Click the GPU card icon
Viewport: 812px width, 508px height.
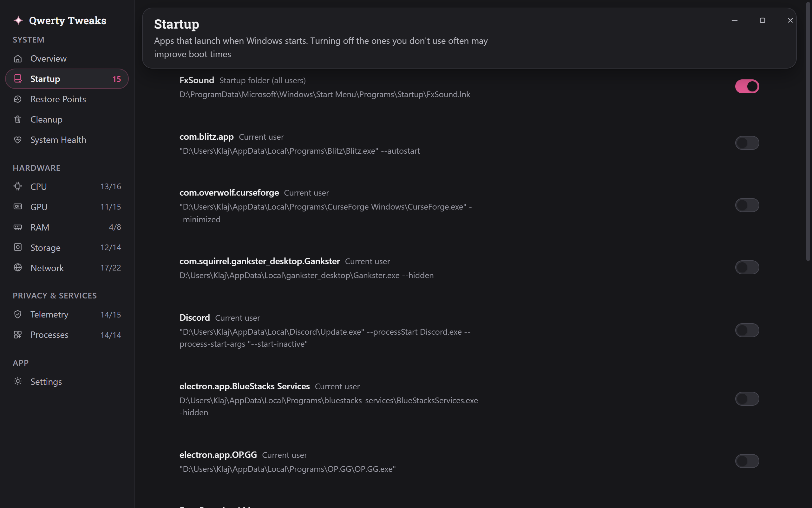pyautogui.click(x=18, y=207)
